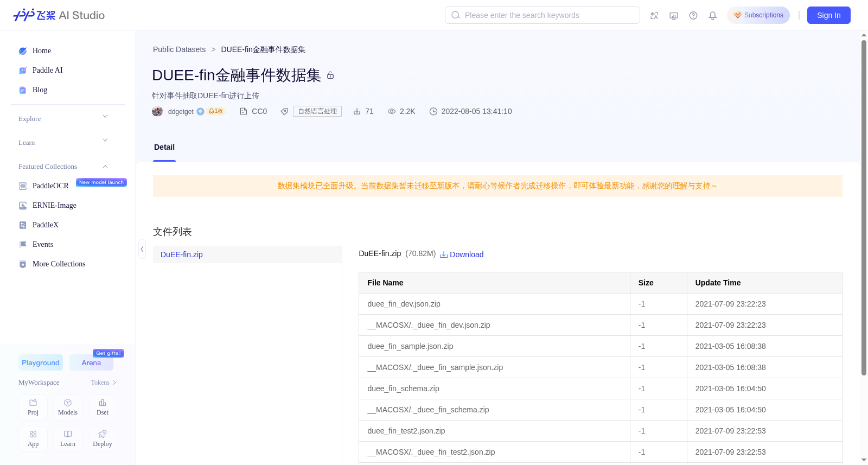Image resolution: width=868 pixels, height=465 pixels.
Task: Open the notifications bell icon
Action: (713, 15)
